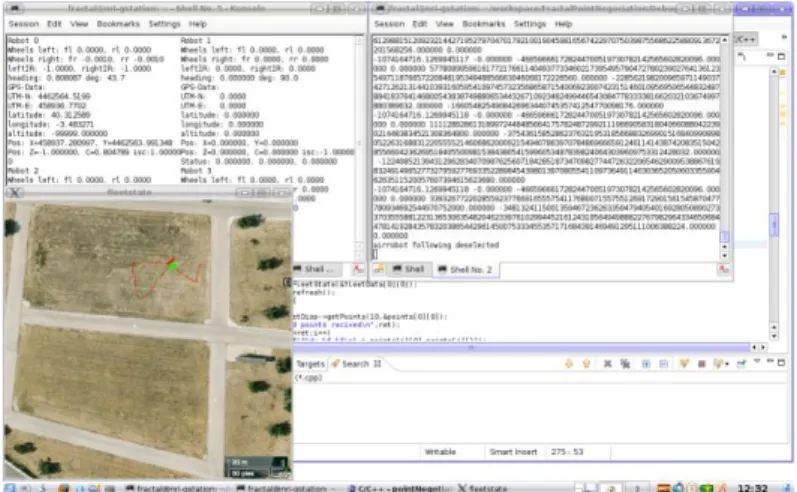Collapse all results in Search view
This screenshot has width=797, height=492.
pyautogui.click(x=664, y=364)
